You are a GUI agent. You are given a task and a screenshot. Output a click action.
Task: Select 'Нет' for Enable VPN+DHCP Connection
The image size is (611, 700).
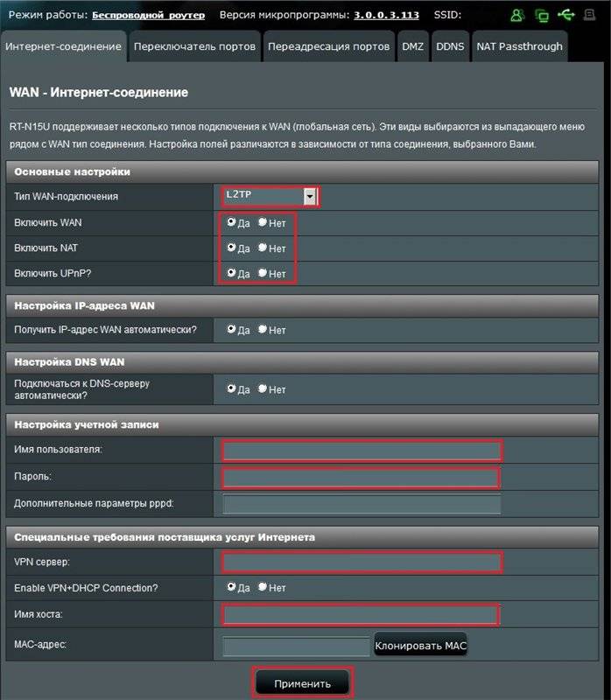point(263,588)
